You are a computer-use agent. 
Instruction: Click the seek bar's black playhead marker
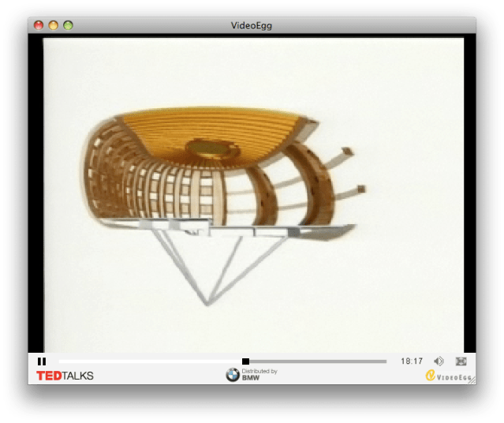(x=245, y=361)
